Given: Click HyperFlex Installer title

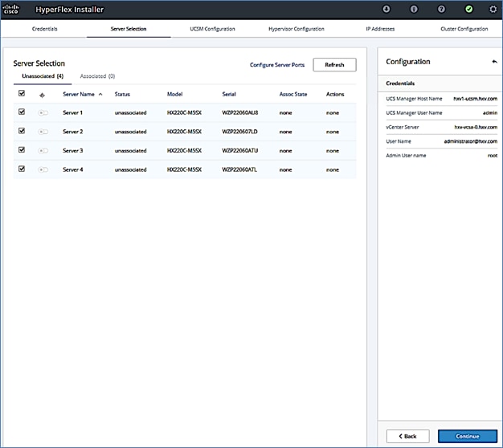Looking at the screenshot, I should click(x=70, y=10).
